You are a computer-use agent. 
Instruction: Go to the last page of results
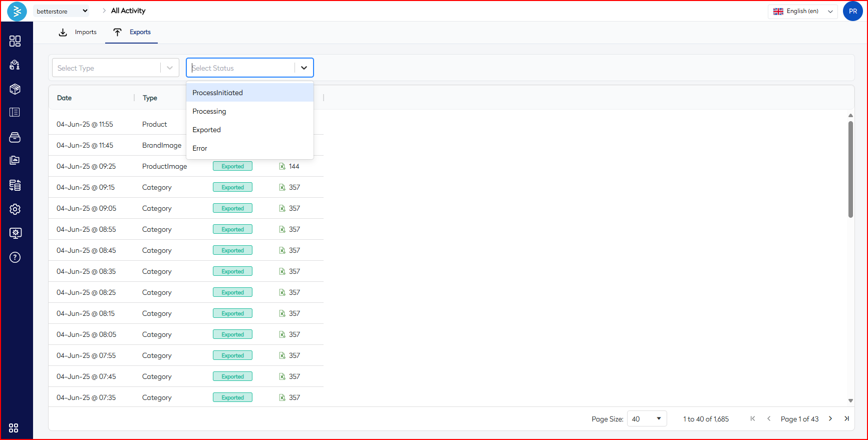click(846, 418)
